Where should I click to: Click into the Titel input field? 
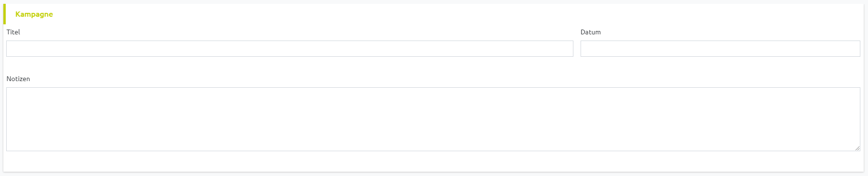(x=289, y=49)
